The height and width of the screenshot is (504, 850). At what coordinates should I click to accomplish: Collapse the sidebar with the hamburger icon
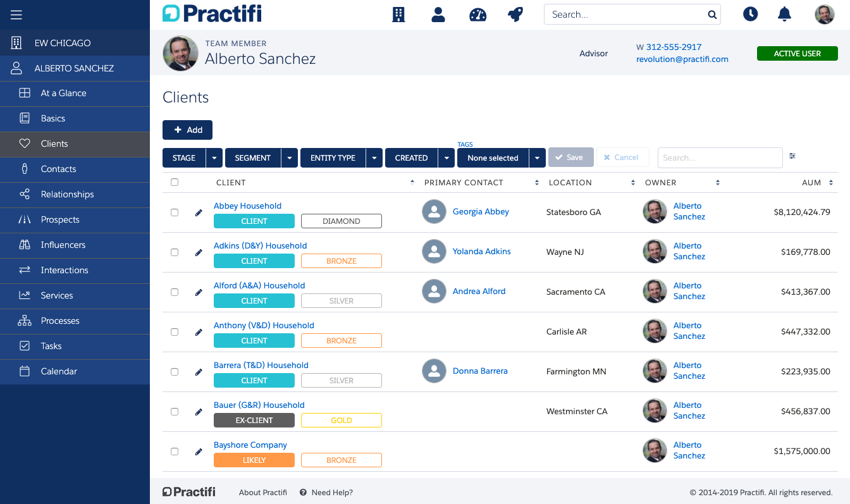(16, 15)
